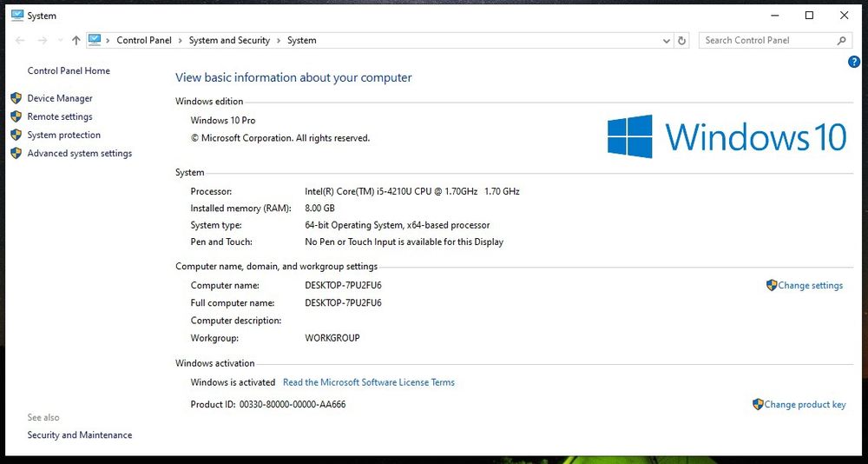Screen dimensions: 868x464
Task: Open Device Manager link
Action: [x=60, y=98]
